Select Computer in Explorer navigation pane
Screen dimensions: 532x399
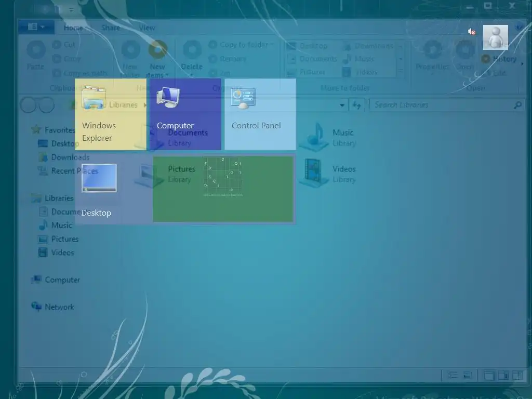pyautogui.click(x=56, y=280)
